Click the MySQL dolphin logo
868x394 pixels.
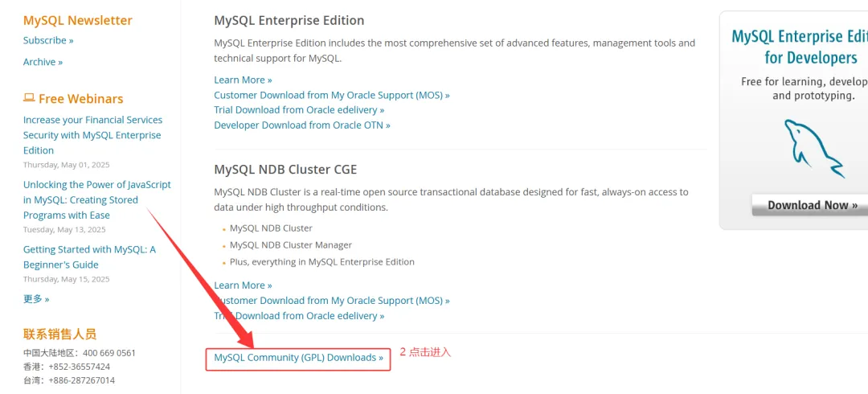pyautogui.click(x=814, y=148)
